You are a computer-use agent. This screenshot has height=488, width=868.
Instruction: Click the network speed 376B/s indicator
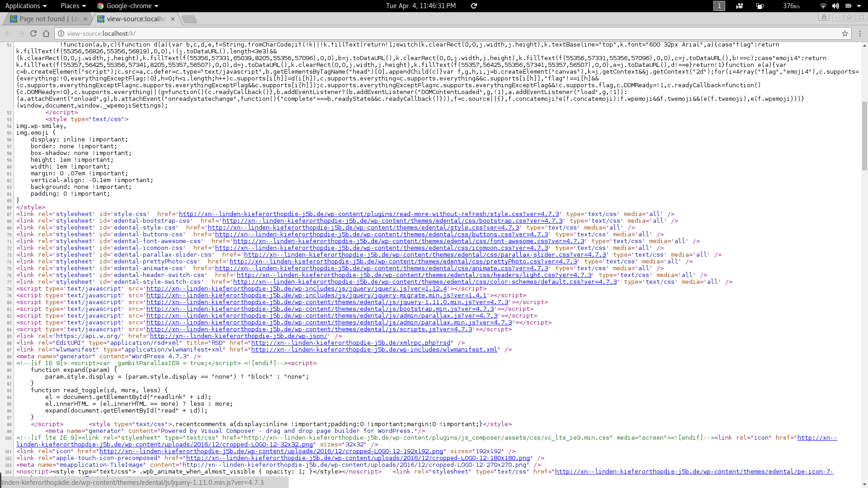coord(791,6)
